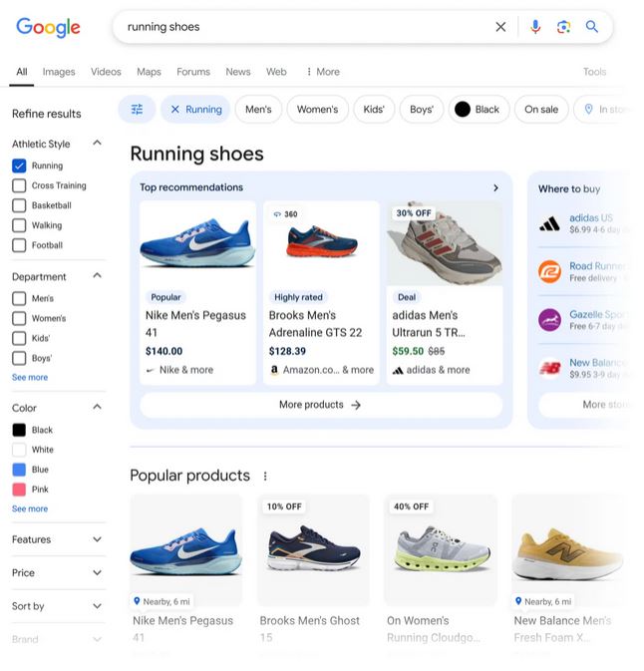
Task: Open the Tools option
Action: point(594,72)
